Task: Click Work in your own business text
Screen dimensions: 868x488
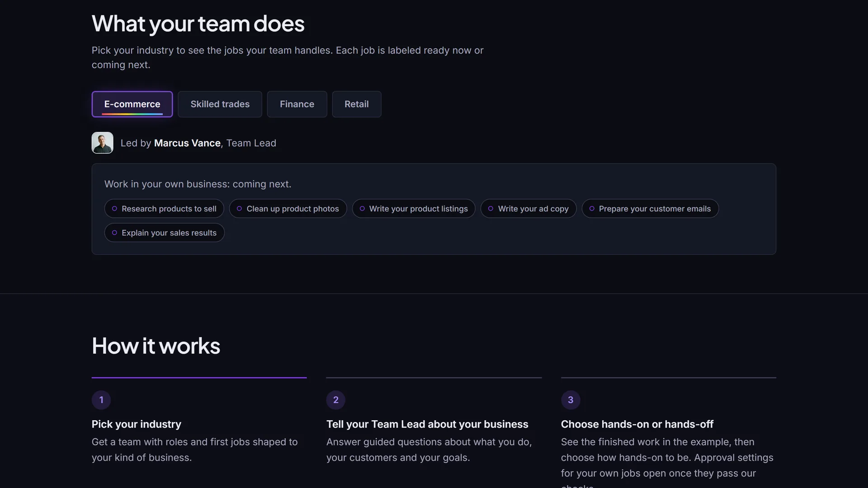Action: 198,184
